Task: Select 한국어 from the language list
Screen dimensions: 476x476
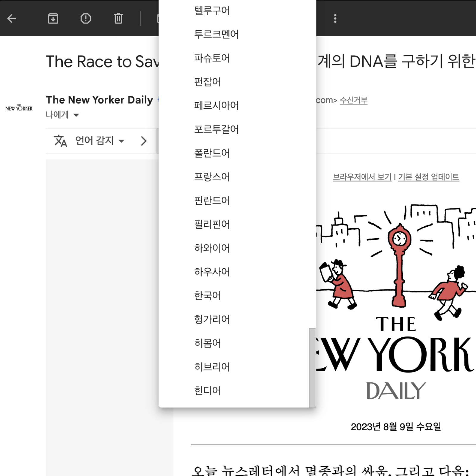Action: pos(207,295)
